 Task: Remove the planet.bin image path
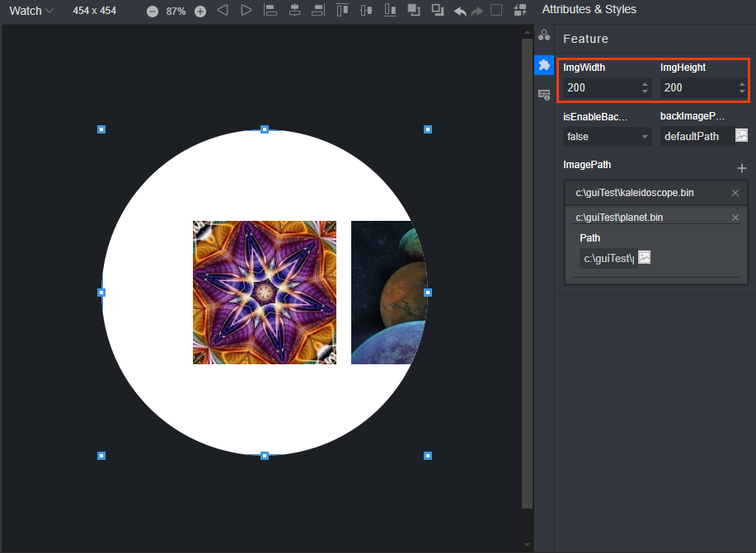pyautogui.click(x=735, y=218)
